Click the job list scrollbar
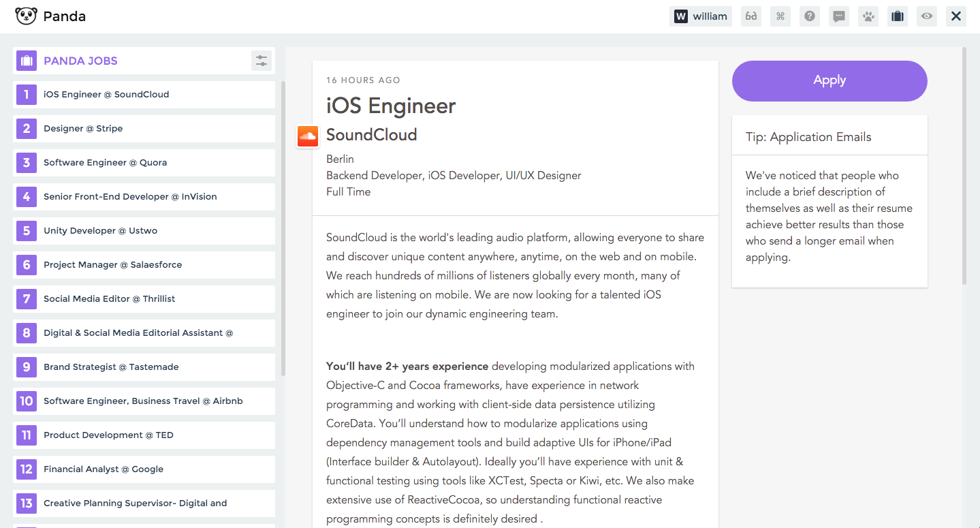980x528 pixels. coord(283,228)
